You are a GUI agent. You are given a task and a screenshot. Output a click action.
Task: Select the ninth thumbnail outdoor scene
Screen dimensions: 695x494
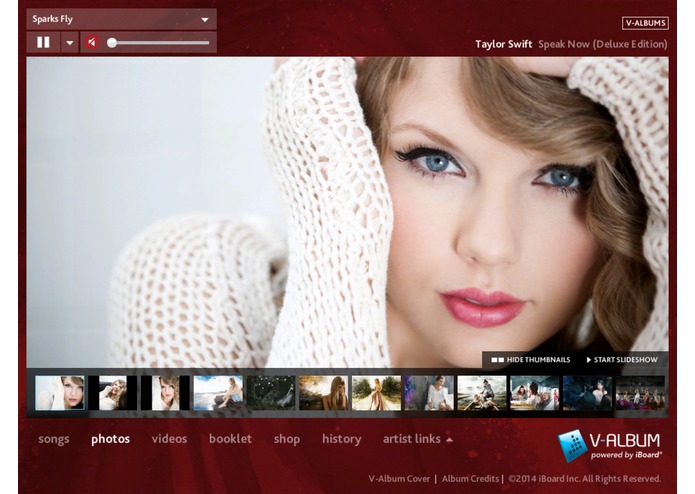(x=482, y=393)
